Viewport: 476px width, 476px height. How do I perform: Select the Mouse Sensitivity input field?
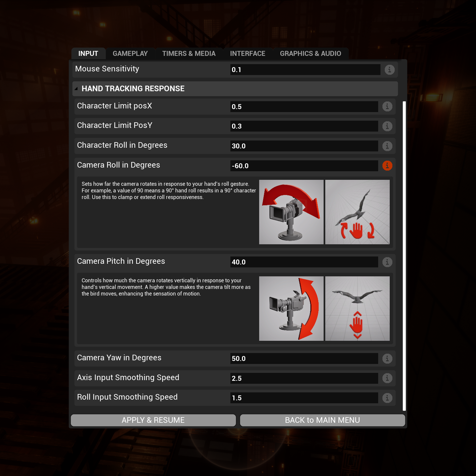click(x=305, y=70)
